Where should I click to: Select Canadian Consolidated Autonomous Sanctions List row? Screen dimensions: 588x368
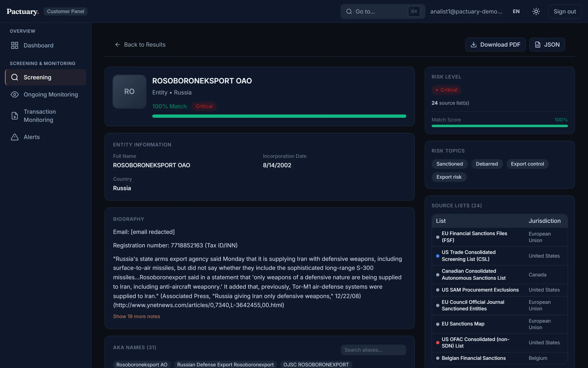[x=500, y=275]
